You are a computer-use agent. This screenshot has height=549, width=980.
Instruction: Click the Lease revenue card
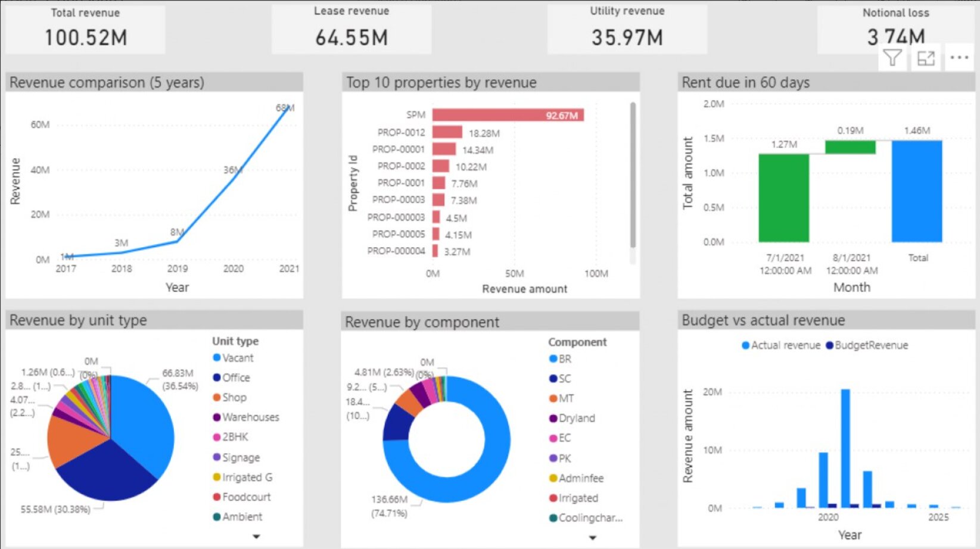coord(351,29)
